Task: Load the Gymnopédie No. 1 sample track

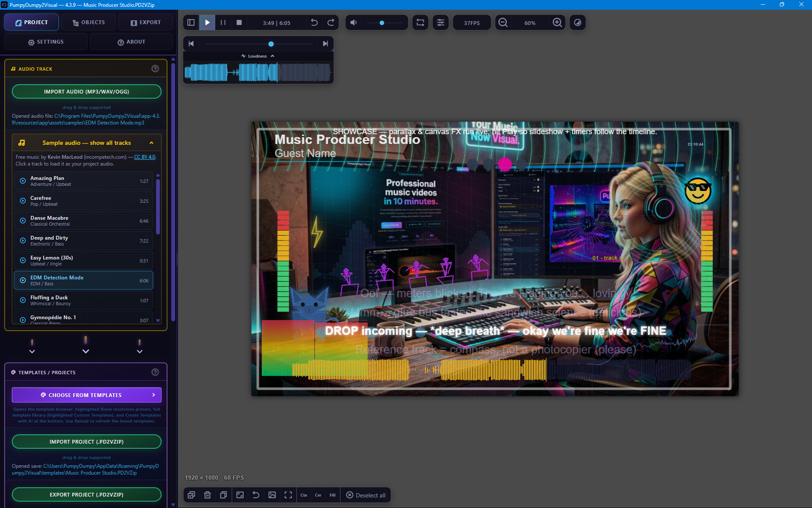Action: pyautogui.click(x=83, y=318)
